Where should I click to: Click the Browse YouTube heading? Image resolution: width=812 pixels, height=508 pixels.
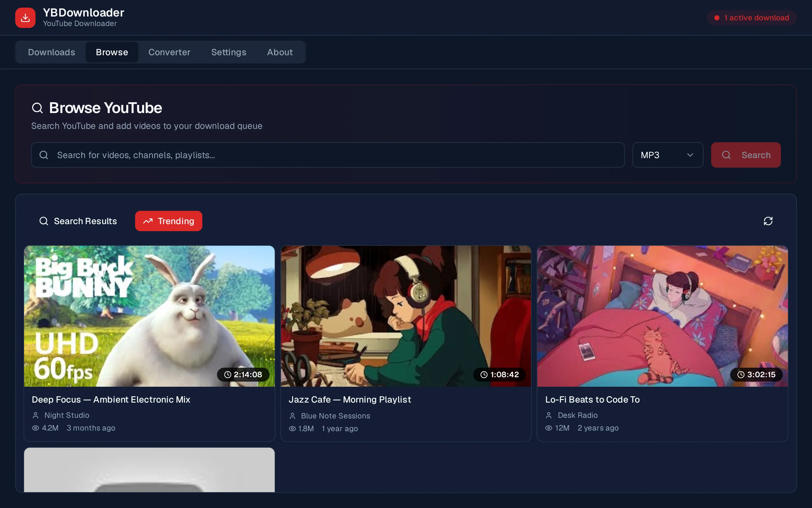tap(106, 108)
